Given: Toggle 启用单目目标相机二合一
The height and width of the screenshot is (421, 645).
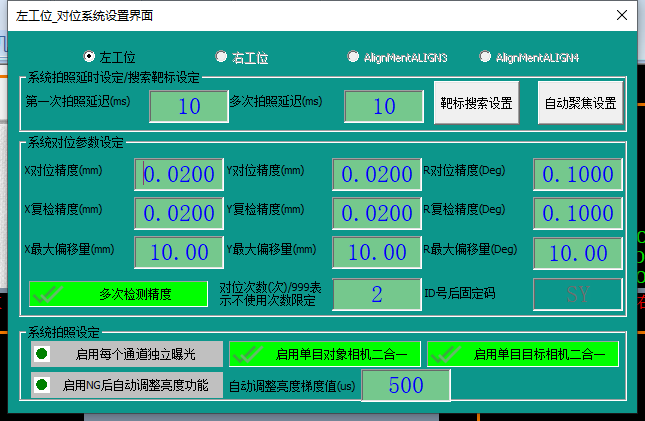Looking at the screenshot, I should pos(522,354).
